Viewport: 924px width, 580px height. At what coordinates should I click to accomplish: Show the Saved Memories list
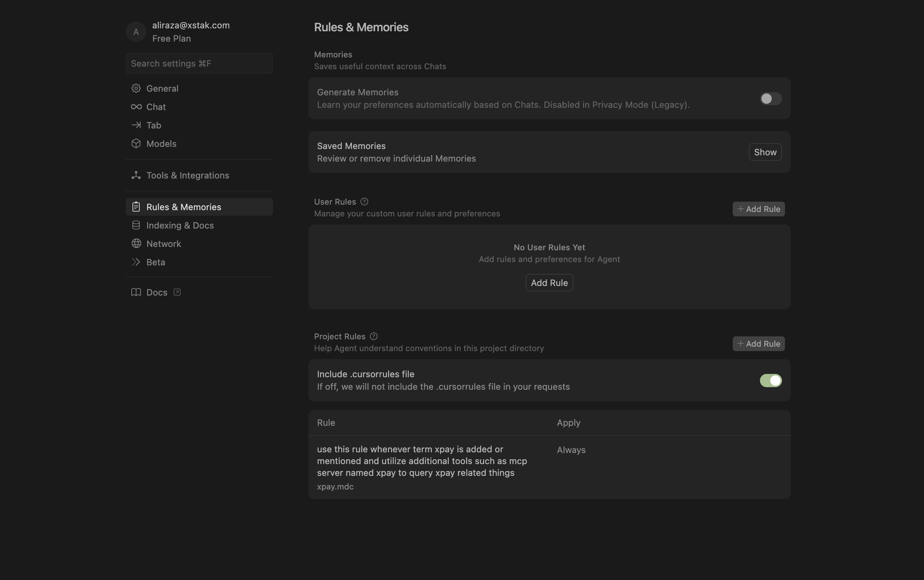tap(765, 152)
